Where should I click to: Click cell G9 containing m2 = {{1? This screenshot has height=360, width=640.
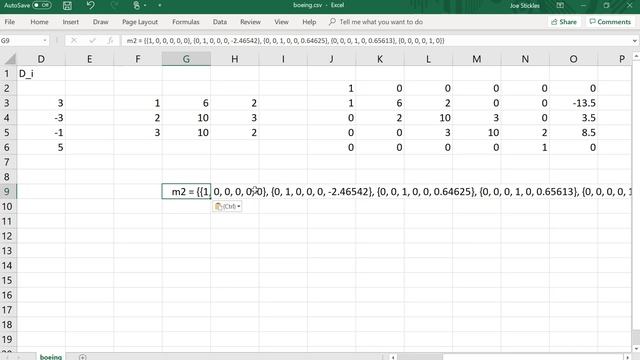coord(186,191)
